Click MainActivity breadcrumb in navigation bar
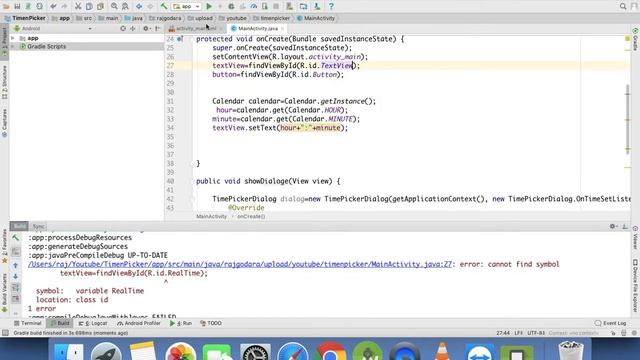The height and width of the screenshot is (360, 640). pyautogui.click(x=316, y=18)
